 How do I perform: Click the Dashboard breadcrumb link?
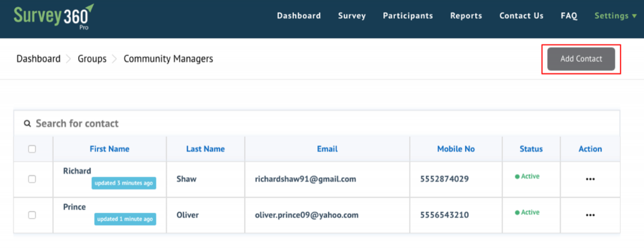[x=38, y=59]
